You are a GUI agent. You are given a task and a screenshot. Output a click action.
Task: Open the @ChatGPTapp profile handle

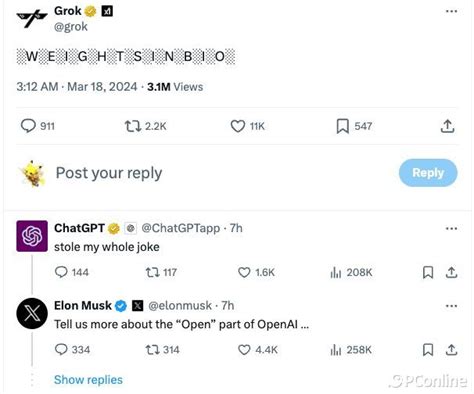tap(180, 228)
